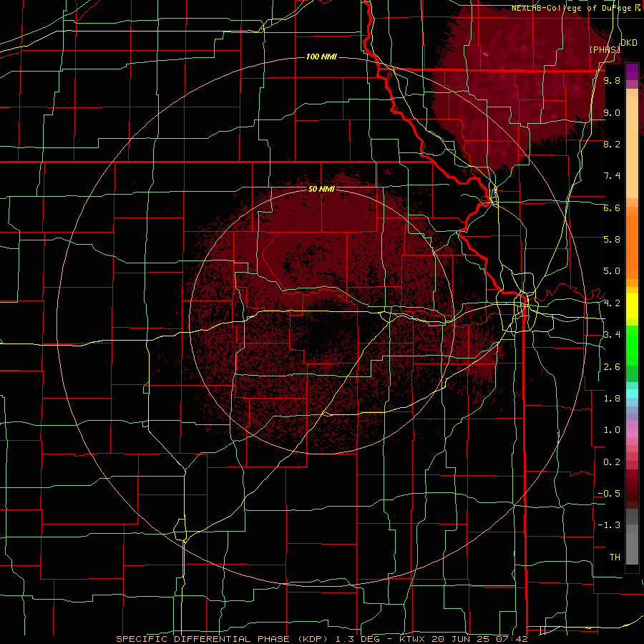
Task: Select the 0.2 scale value
Action: [612, 462]
